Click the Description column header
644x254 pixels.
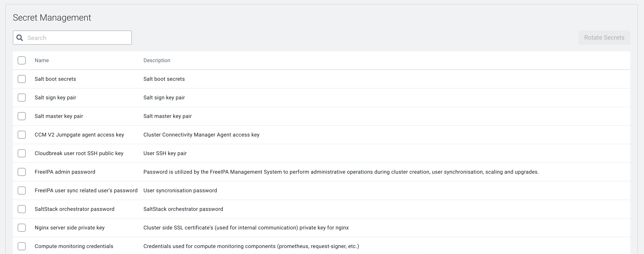pyautogui.click(x=157, y=60)
